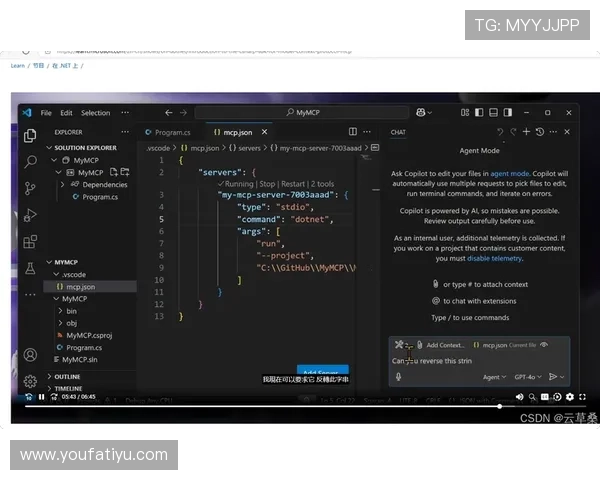Open the Selection menu
Screen dimensions: 600x480
tap(95, 113)
